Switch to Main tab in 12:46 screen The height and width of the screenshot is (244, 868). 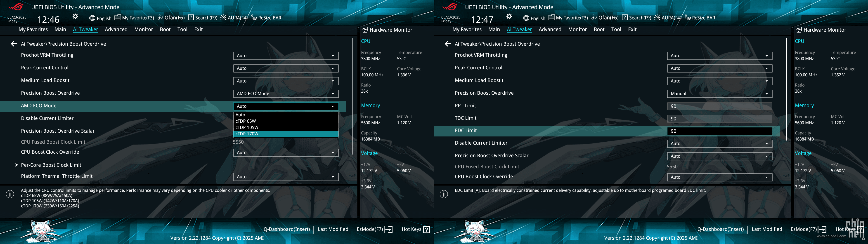tap(60, 29)
